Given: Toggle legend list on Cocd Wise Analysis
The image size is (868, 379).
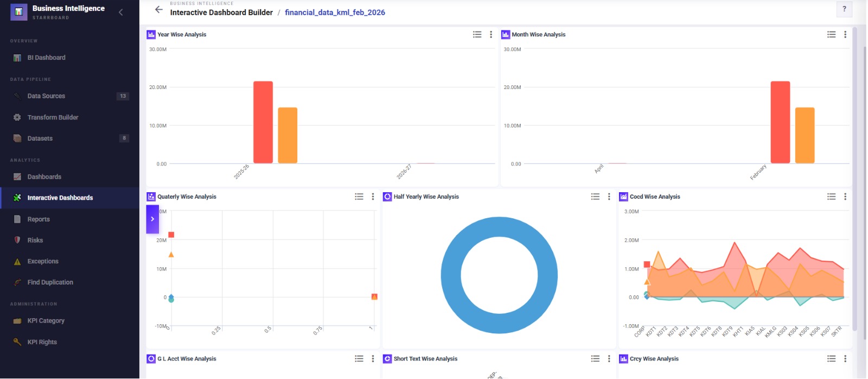Looking at the screenshot, I should [832, 197].
